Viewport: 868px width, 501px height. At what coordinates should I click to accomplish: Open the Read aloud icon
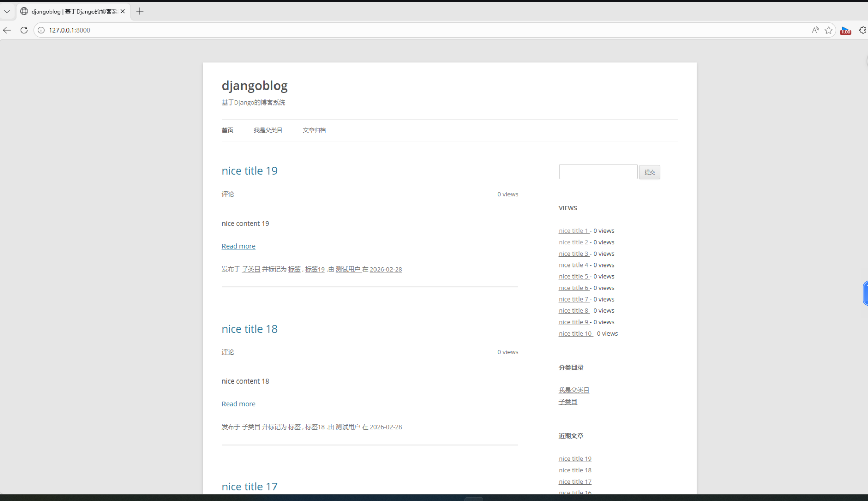tap(815, 30)
